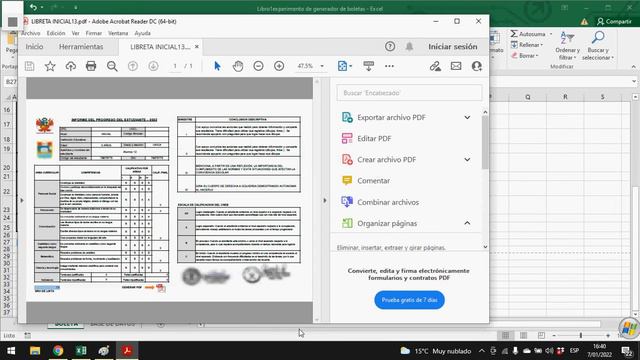Open Autosuma dropdown arrow in Excel
Image resolution: width=640 pixels, height=360 pixels.
(551, 34)
